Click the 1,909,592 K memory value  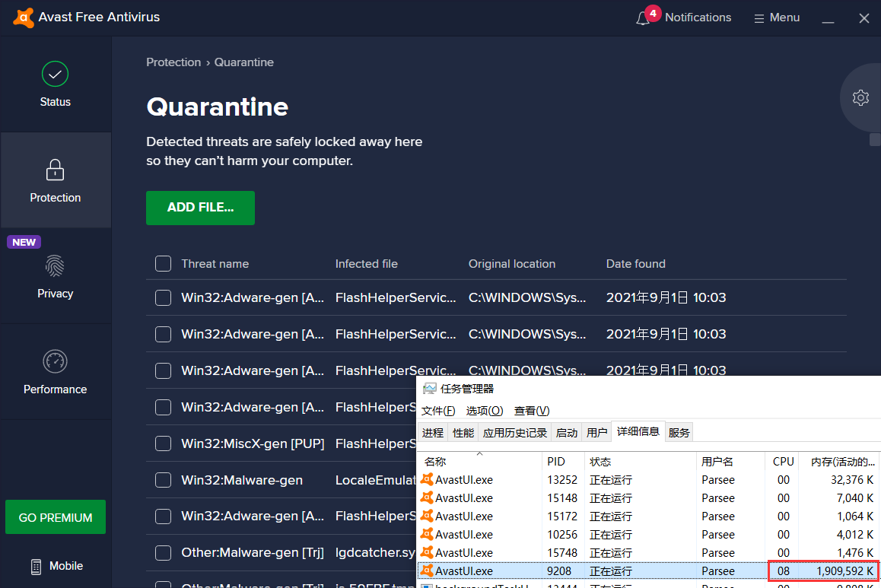click(x=844, y=571)
